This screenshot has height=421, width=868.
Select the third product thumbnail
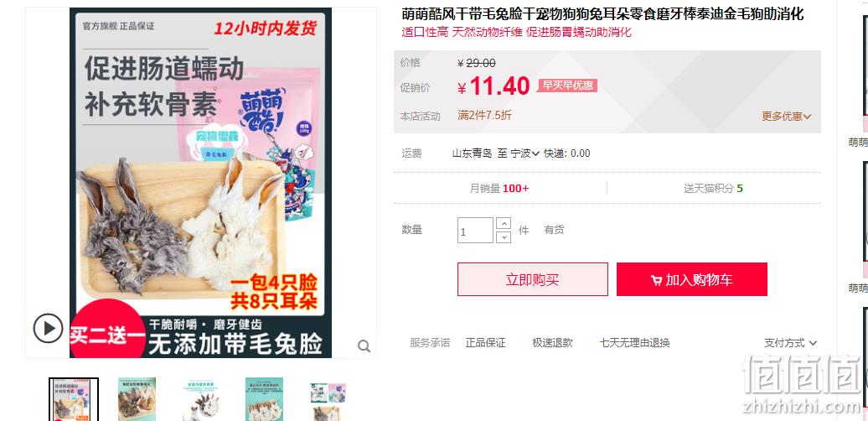pos(200,399)
